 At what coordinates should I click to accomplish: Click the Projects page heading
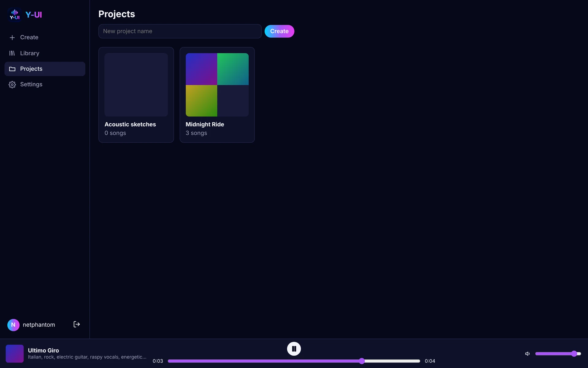click(117, 14)
